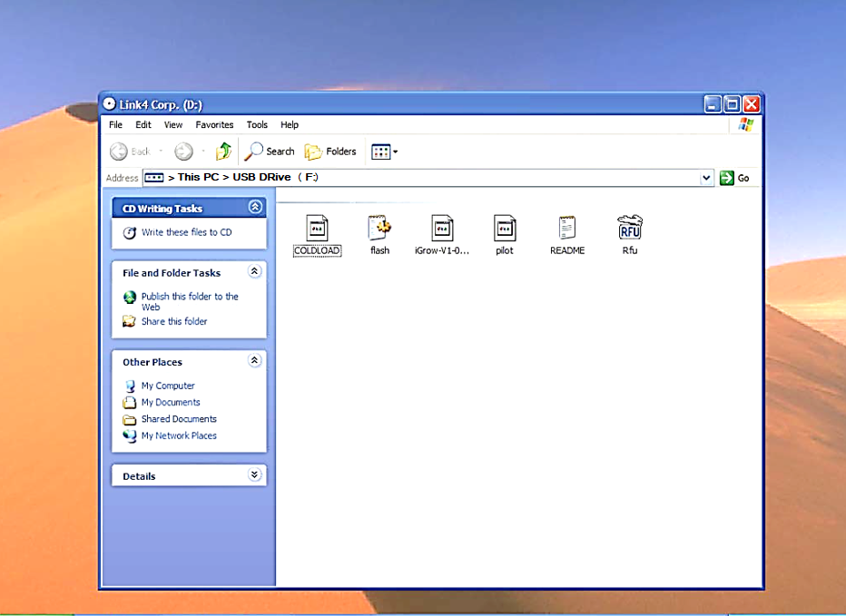The height and width of the screenshot is (616, 846).
Task: Click Share this folder link
Action: [x=173, y=321]
